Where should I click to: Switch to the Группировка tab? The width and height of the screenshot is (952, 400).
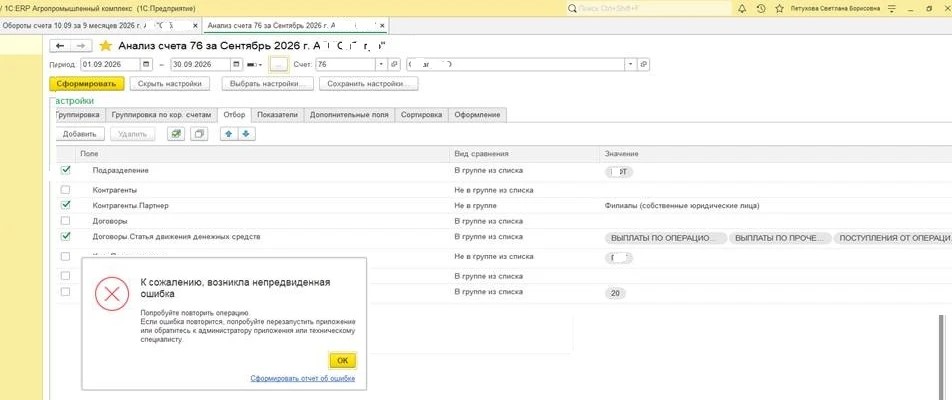pos(80,115)
